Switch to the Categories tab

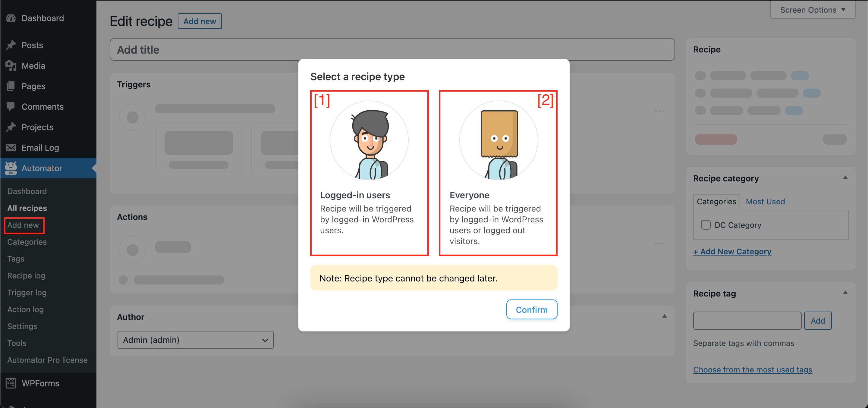[x=716, y=202]
